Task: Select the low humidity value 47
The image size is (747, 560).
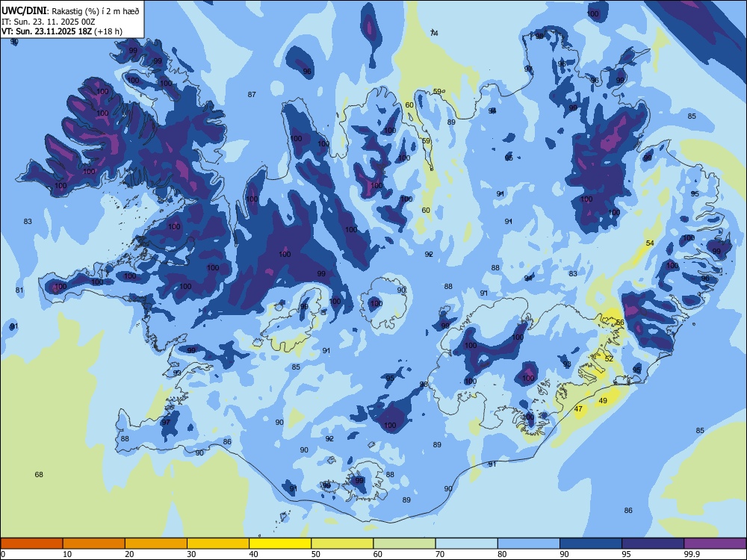Action: [x=578, y=408]
